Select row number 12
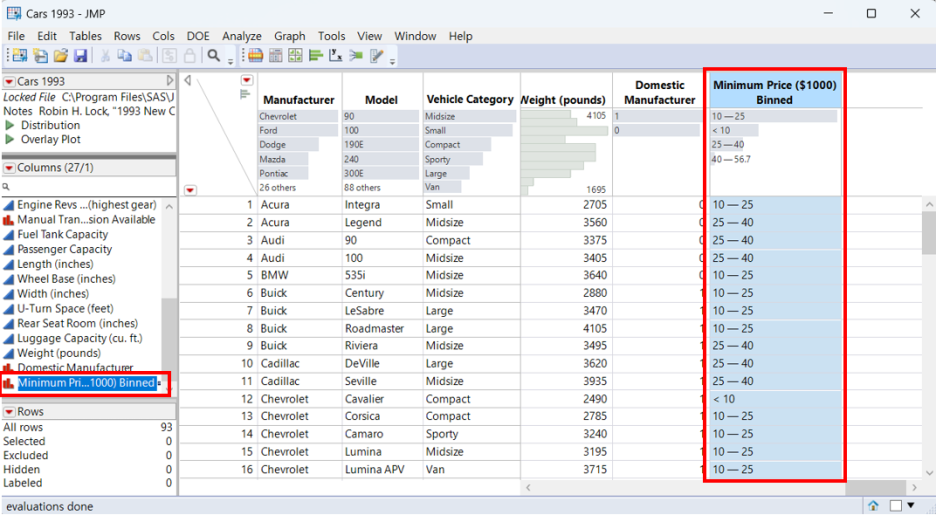The image size is (936, 515). click(247, 399)
